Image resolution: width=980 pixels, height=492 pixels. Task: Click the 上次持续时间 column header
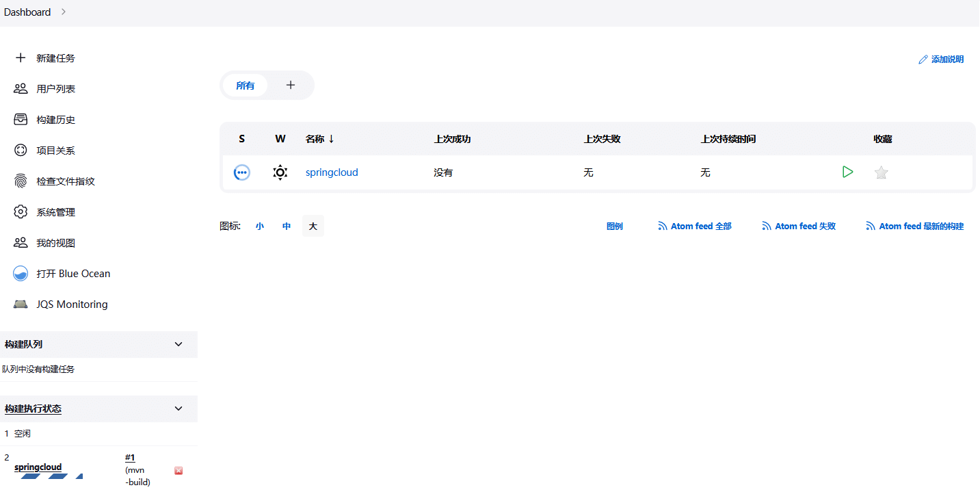tap(728, 139)
